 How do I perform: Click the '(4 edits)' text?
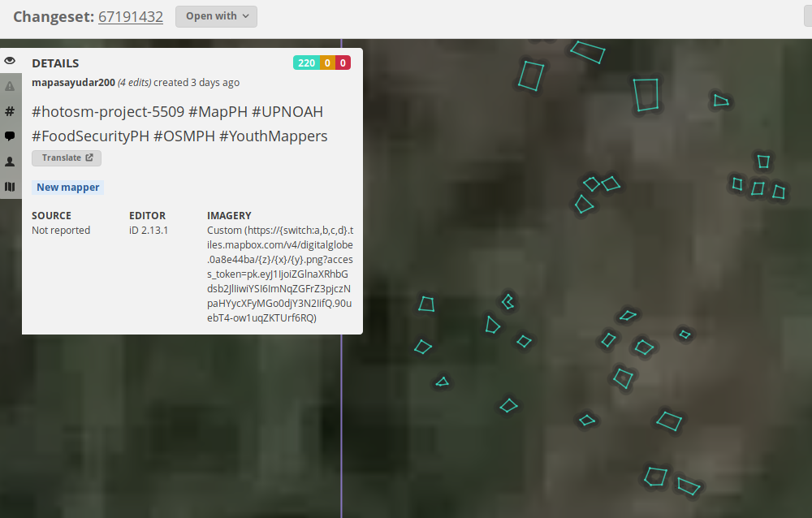[134, 82]
